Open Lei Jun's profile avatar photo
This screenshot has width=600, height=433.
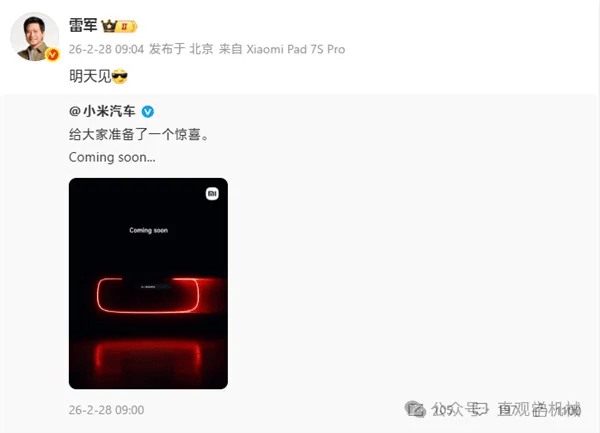point(35,37)
